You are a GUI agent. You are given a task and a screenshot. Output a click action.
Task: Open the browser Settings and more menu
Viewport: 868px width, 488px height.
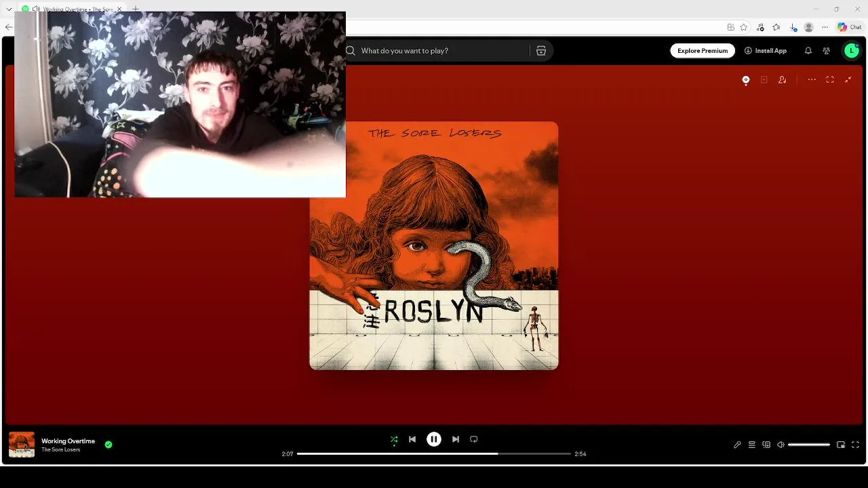825,27
